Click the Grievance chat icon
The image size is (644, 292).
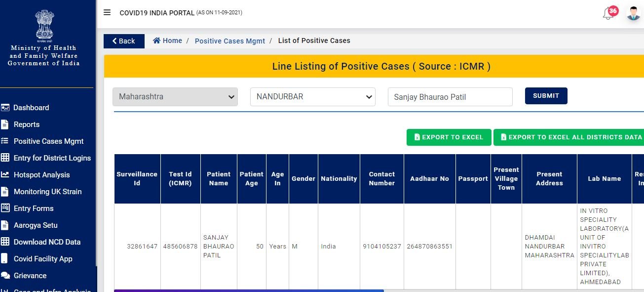[5, 276]
